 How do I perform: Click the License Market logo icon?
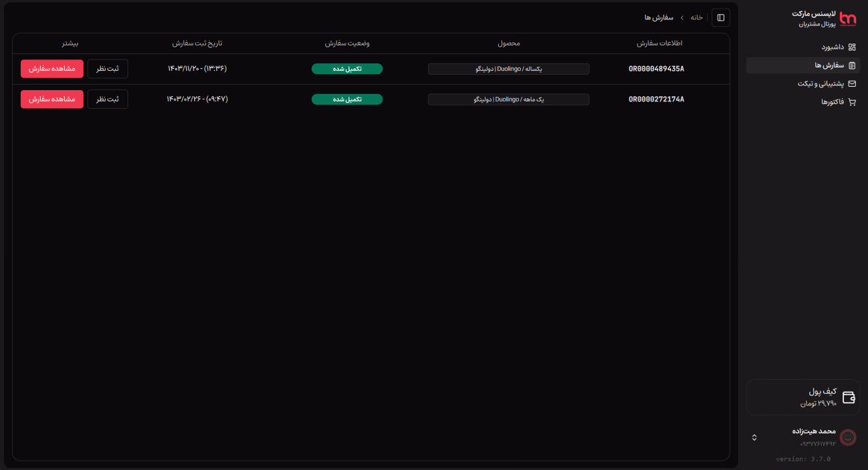(847, 19)
